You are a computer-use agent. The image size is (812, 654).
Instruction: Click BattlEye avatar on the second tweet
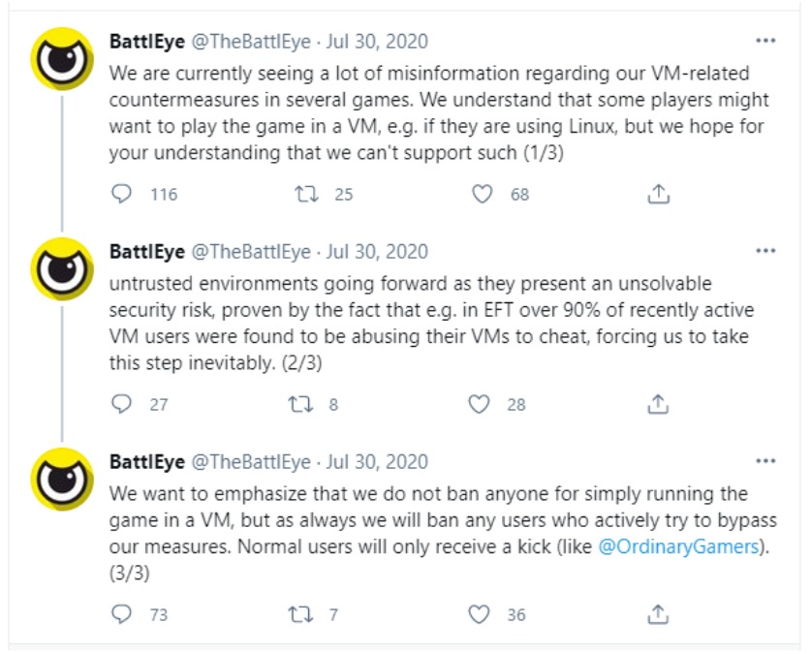tap(63, 268)
